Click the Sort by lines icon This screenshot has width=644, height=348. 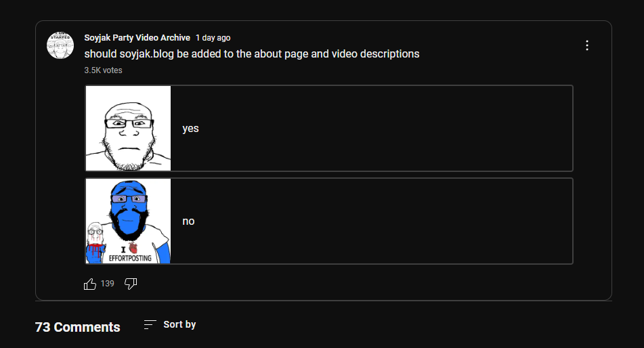tap(150, 324)
